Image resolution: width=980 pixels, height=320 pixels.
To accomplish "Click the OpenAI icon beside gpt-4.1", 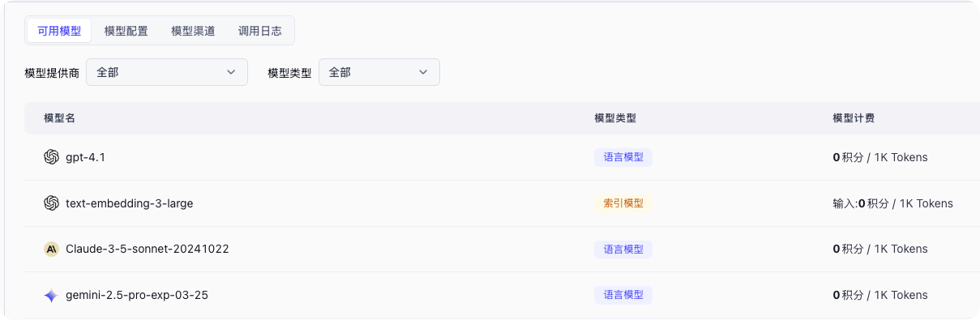I will 51,157.
